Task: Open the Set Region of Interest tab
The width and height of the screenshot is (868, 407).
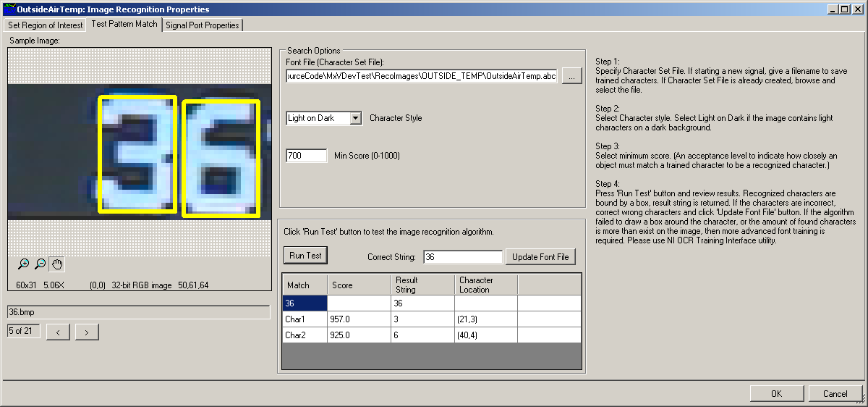Action: coord(46,25)
